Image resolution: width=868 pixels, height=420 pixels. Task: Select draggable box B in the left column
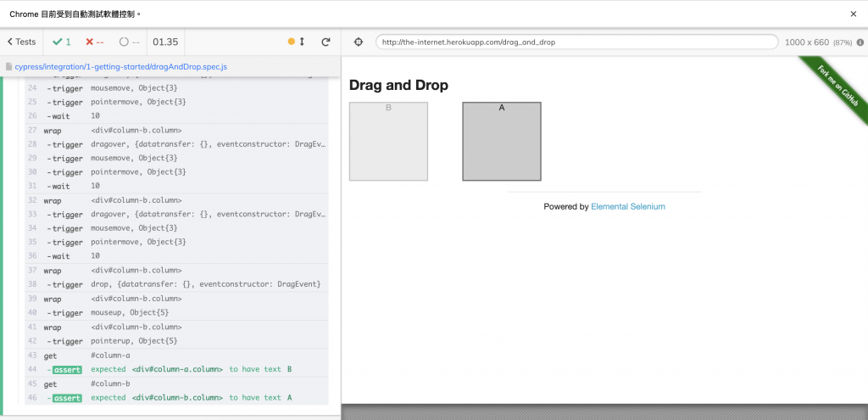click(x=388, y=142)
